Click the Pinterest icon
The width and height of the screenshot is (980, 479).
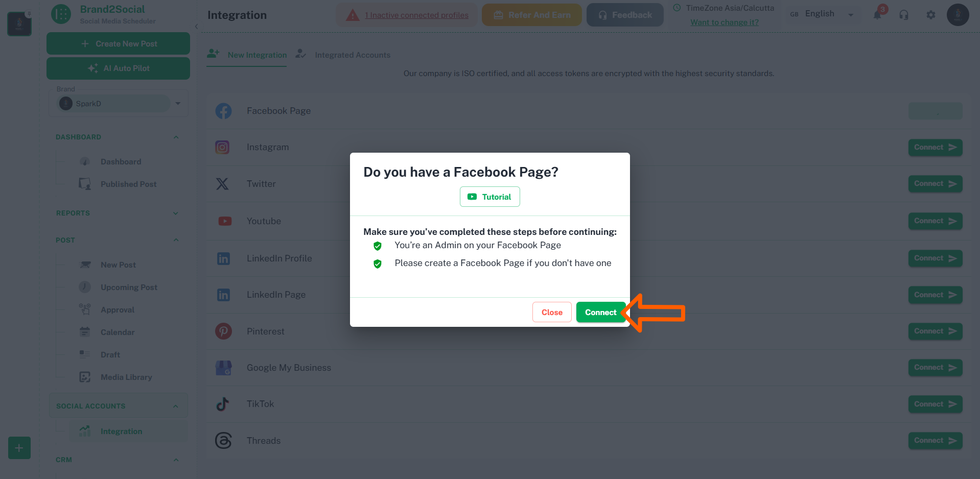pyautogui.click(x=223, y=331)
